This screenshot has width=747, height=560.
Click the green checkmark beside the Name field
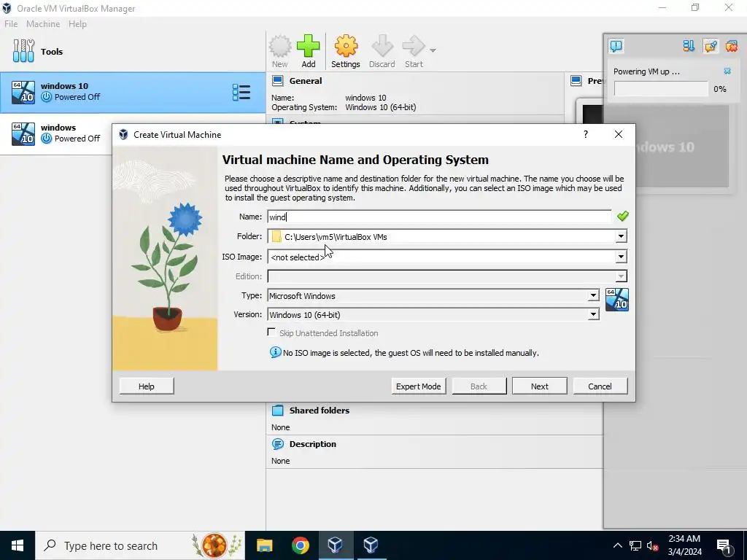click(x=622, y=216)
